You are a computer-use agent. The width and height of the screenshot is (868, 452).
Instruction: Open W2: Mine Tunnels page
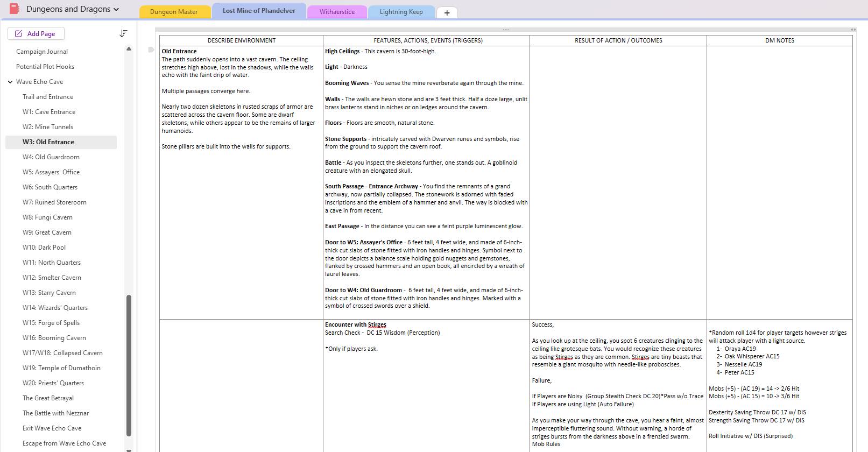48,127
